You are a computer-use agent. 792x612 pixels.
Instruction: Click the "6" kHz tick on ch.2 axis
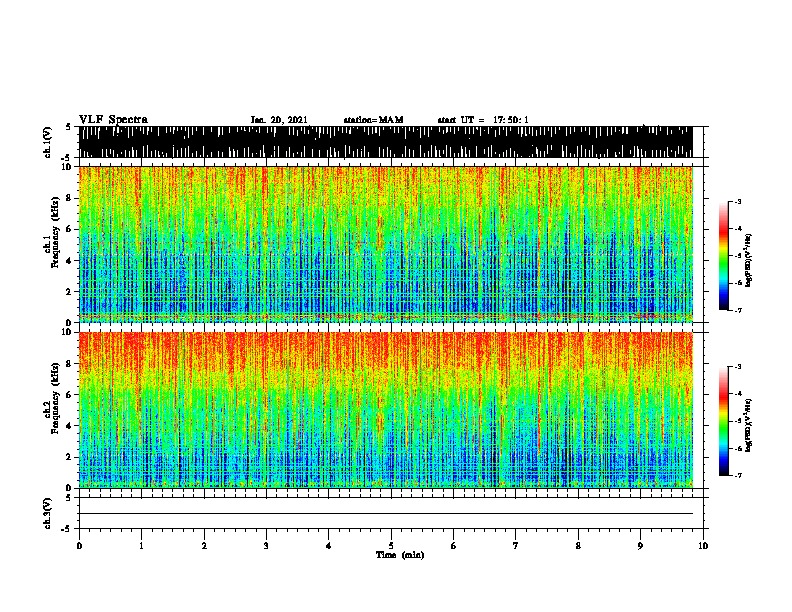[x=70, y=394]
